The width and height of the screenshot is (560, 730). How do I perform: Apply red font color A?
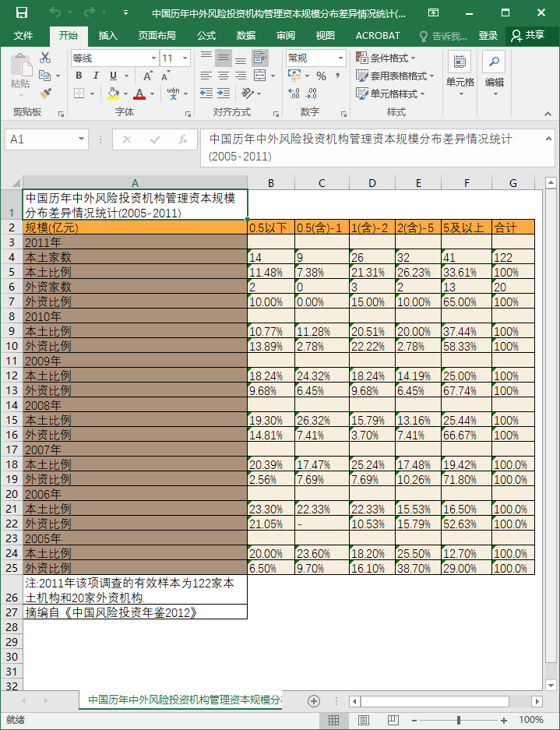[x=139, y=93]
